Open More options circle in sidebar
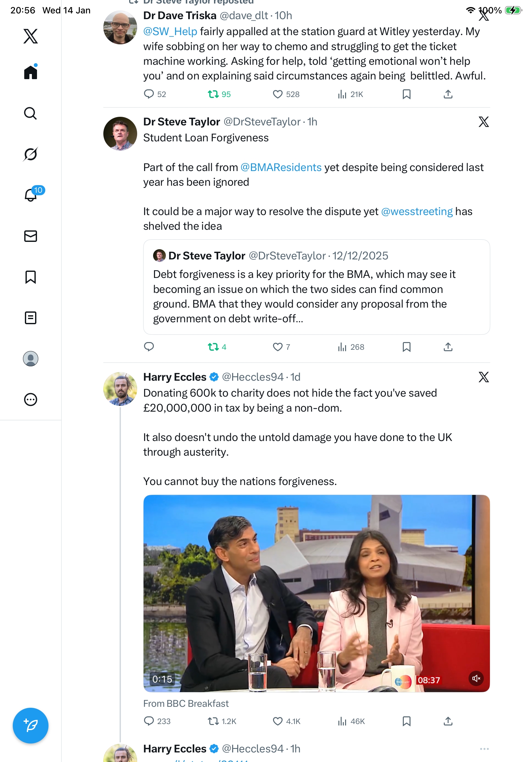 pyautogui.click(x=31, y=400)
